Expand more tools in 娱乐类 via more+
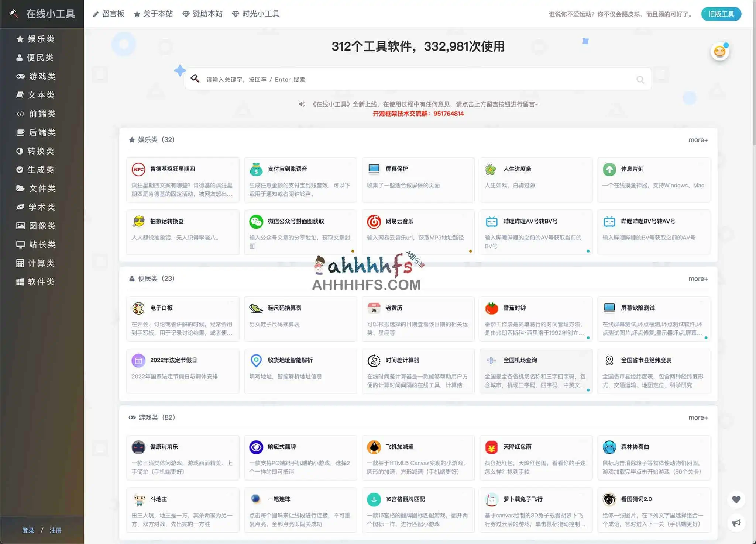 (698, 139)
